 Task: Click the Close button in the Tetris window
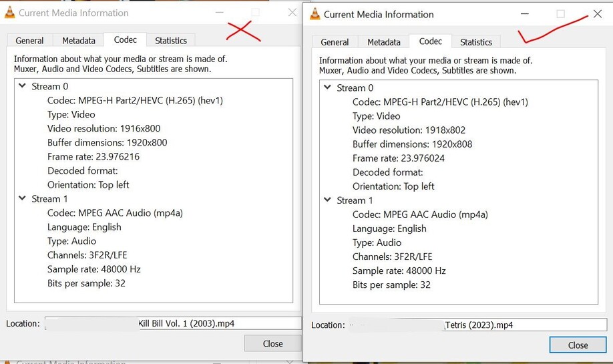click(578, 345)
